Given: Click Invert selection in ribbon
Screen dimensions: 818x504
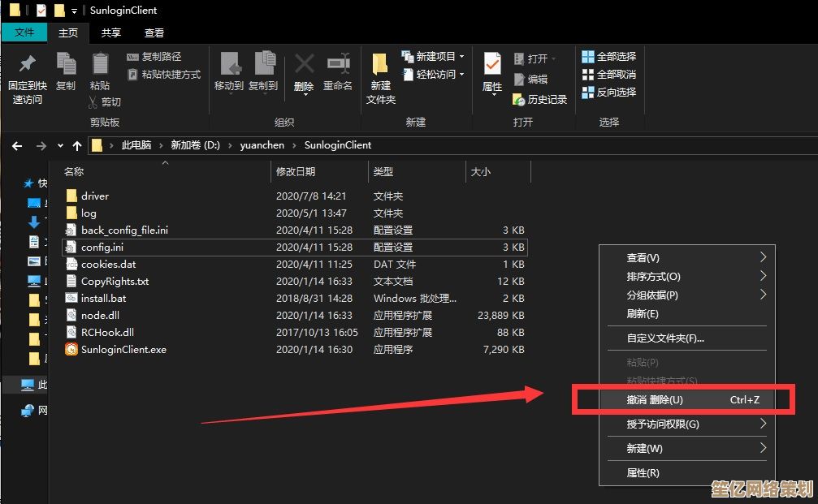Looking at the screenshot, I should 608,93.
